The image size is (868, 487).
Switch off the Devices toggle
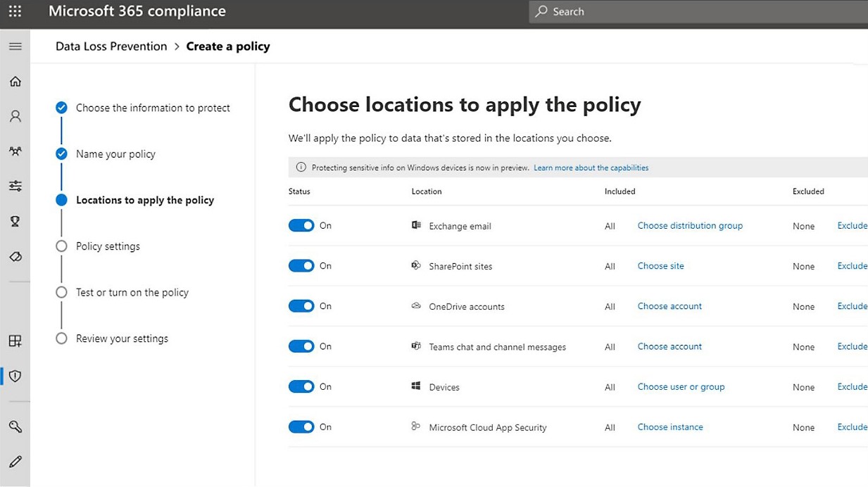301,386
